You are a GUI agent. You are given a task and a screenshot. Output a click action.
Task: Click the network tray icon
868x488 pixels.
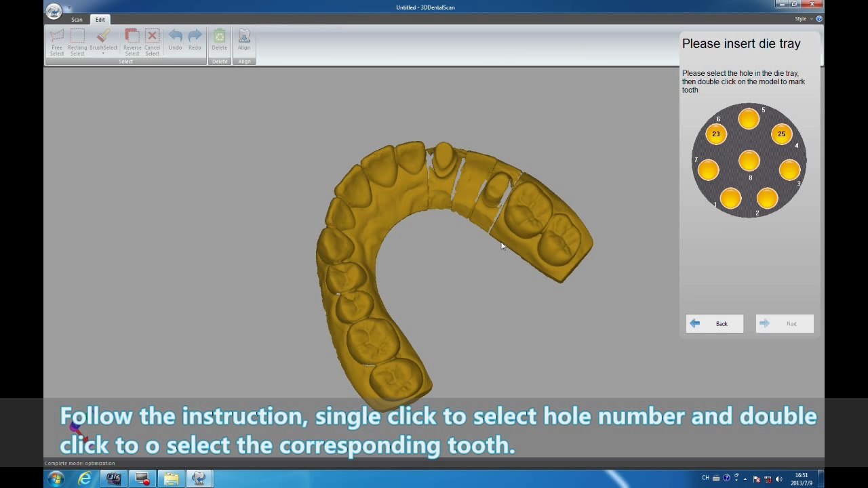[x=768, y=479]
